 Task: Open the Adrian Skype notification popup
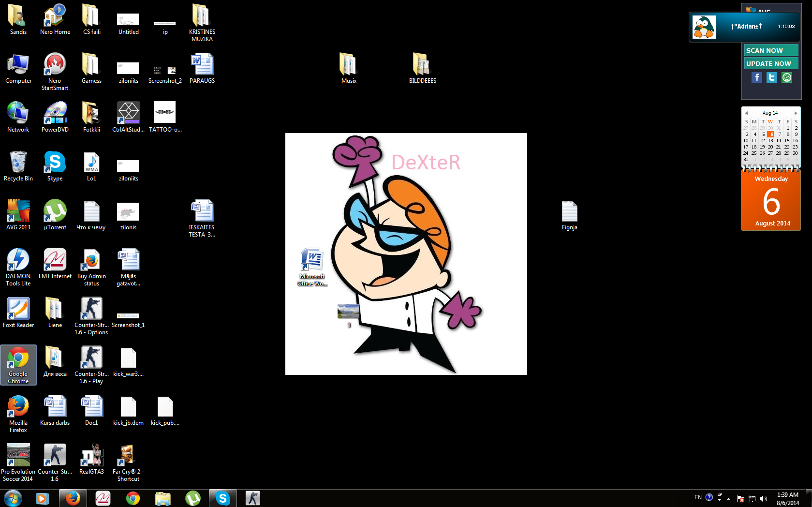tap(744, 27)
